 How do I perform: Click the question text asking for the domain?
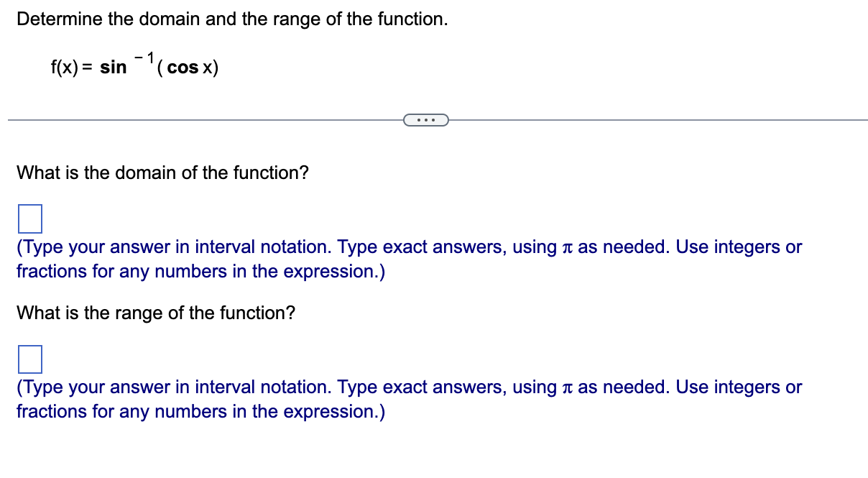click(x=162, y=173)
